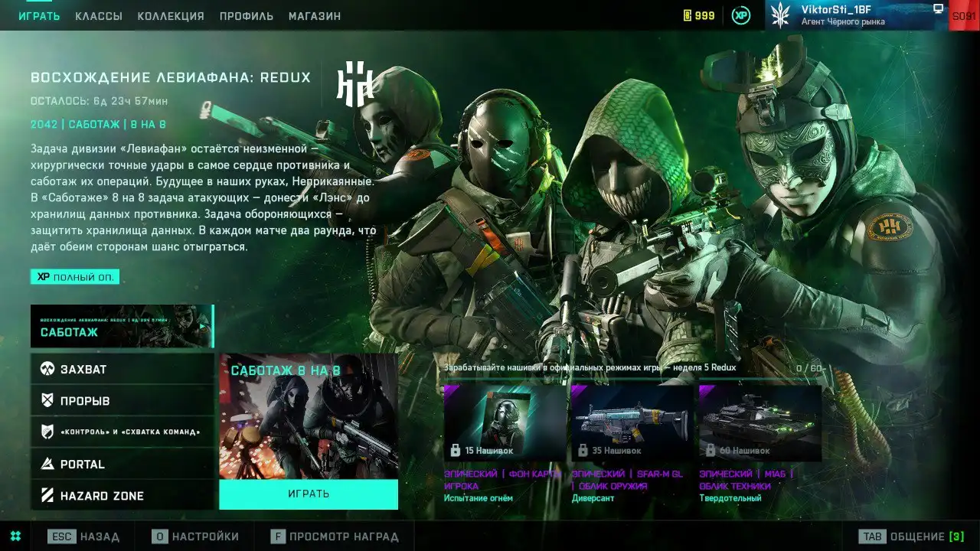980x551 pixels.
Task: Click the Диверсант reward name
Action: click(593, 498)
